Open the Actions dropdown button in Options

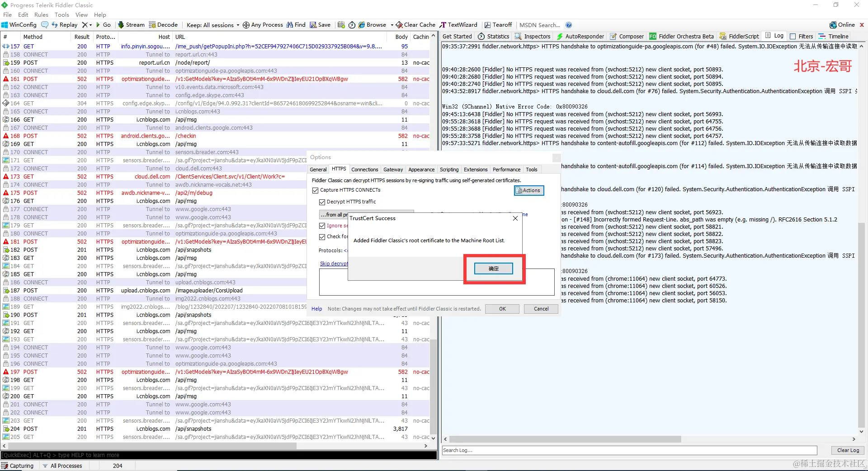(x=529, y=190)
